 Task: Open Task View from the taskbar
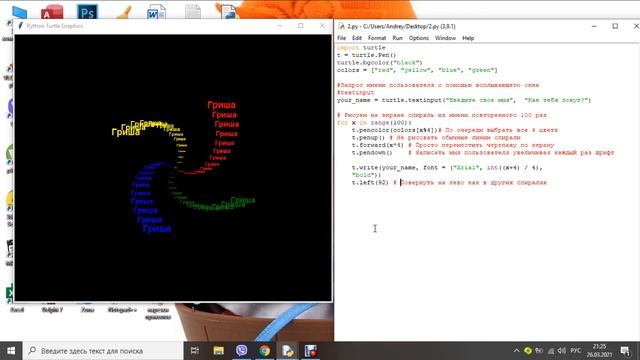pyautogui.click(x=195, y=351)
